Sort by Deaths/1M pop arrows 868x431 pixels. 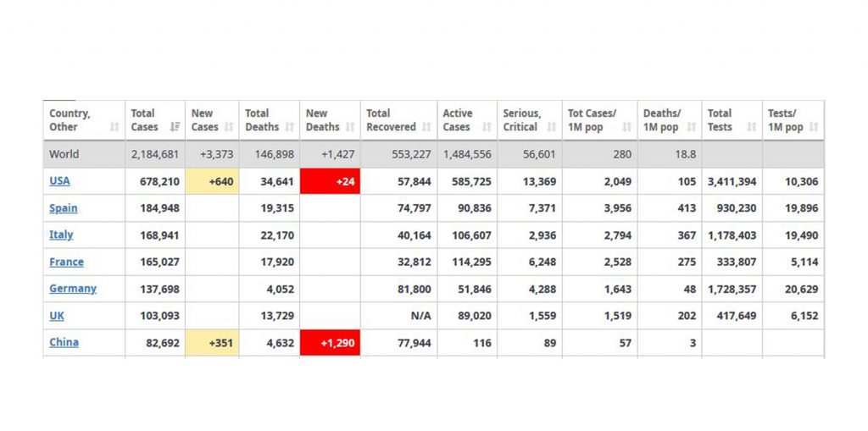coord(691,128)
